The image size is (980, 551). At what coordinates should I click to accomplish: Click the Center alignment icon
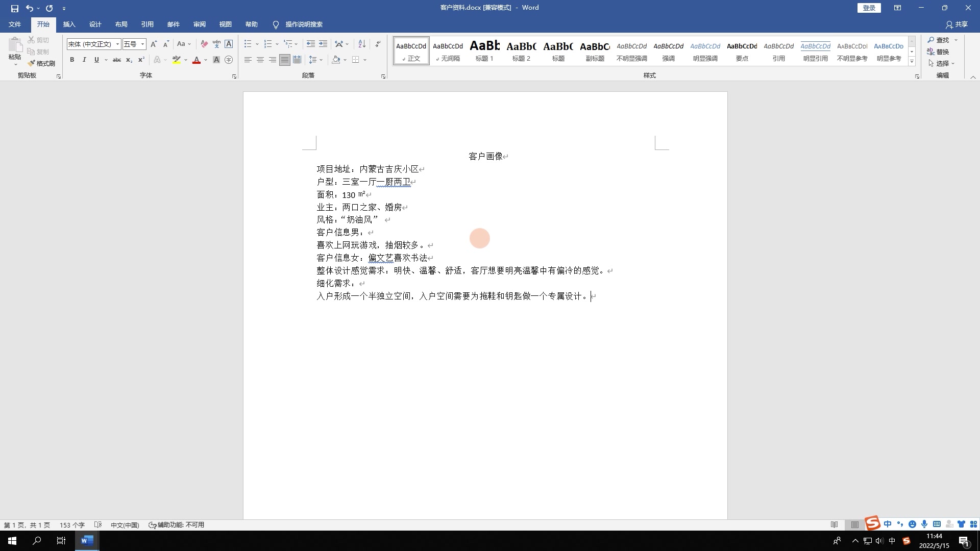pyautogui.click(x=260, y=60)
